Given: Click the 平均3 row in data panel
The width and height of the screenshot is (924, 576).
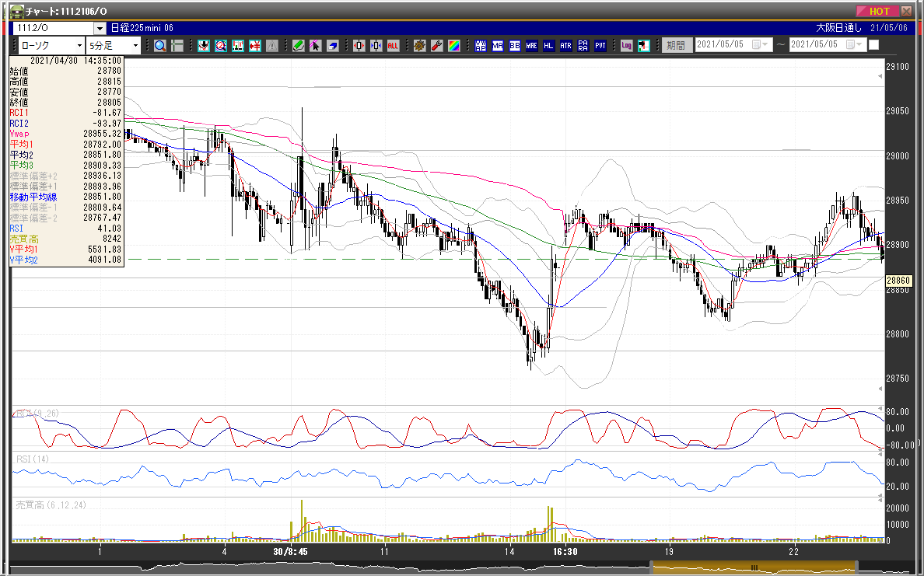Looking at the screenshot, I should [x=66, y=166].
